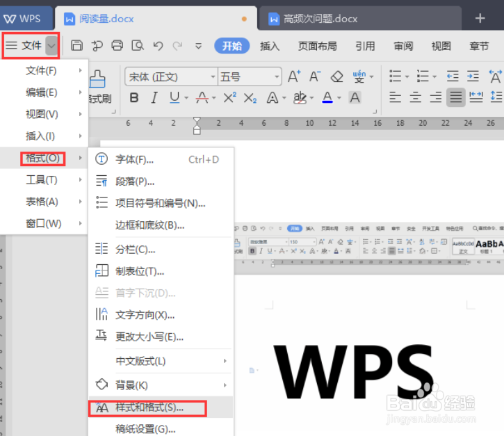Click the output as PDF icon
This screenshot has width=504, height=436.
tap(97, 46)
